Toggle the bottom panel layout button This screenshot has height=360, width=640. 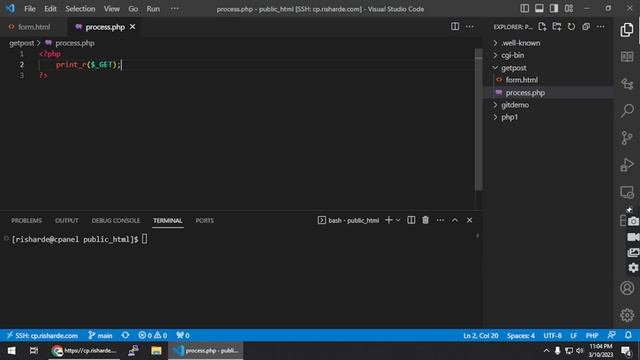point(539,9)
